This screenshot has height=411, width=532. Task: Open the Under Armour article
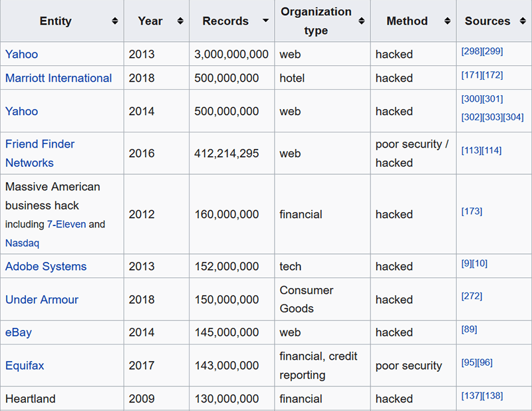tap(42, 299)
